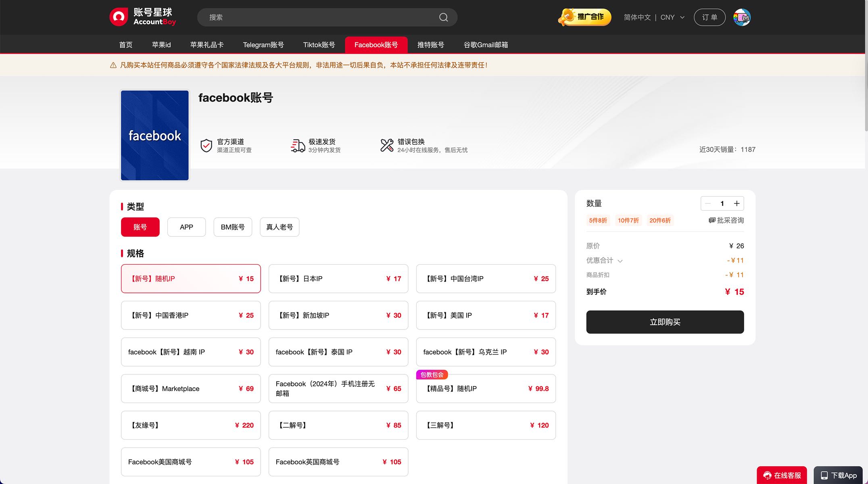Select the BM账号 type option
The width and height of the screenshot is (868, 484).
[233, 227]
